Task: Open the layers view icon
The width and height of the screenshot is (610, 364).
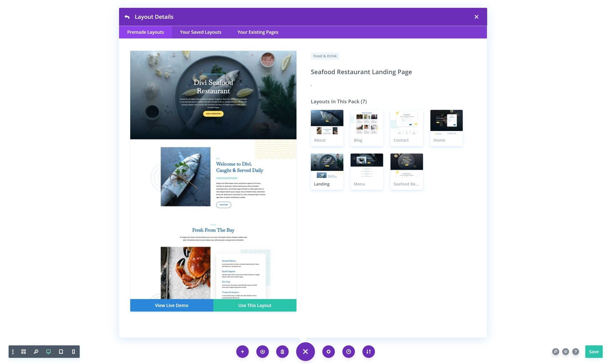Action: (x=566, y=352)
